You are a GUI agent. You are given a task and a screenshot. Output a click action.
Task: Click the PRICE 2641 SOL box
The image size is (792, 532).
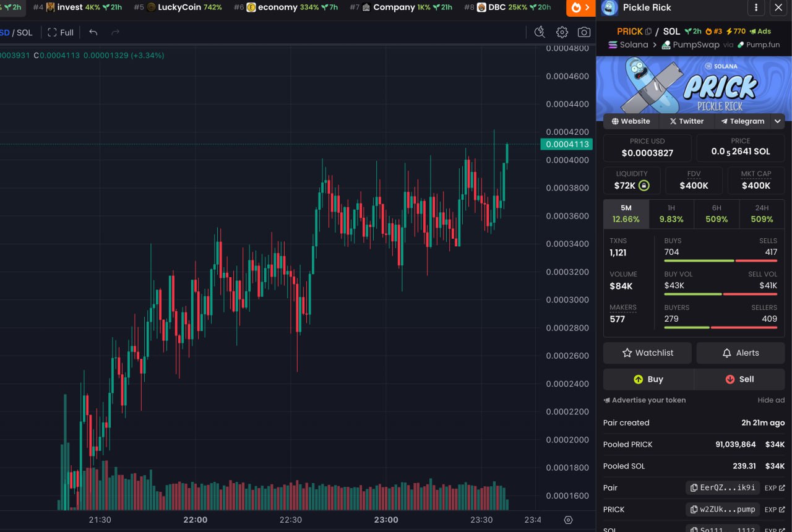740,148
